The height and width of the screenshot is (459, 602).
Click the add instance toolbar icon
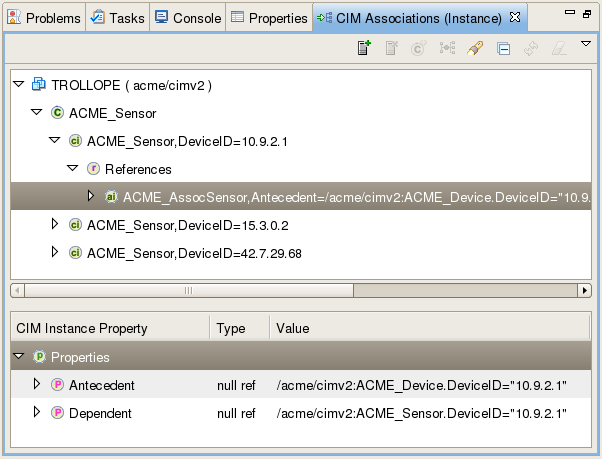364,48
